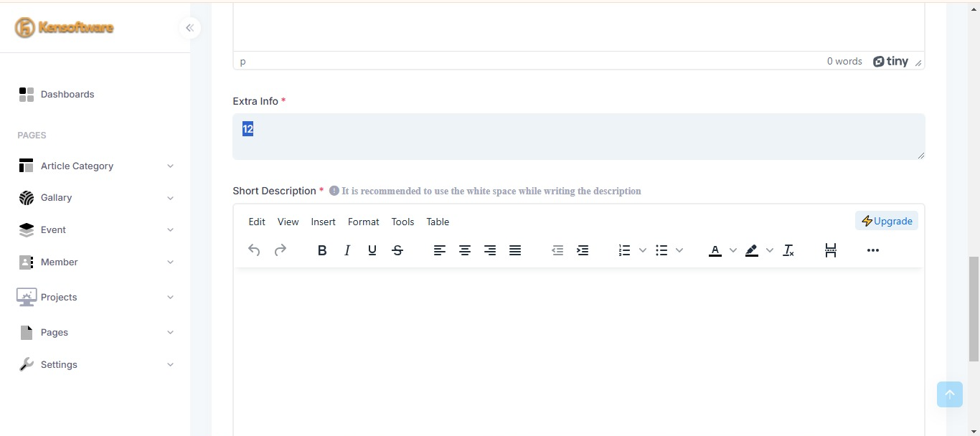
Task: Toggle bold formatting in Short Description editor
Action: tap(322, 250)
